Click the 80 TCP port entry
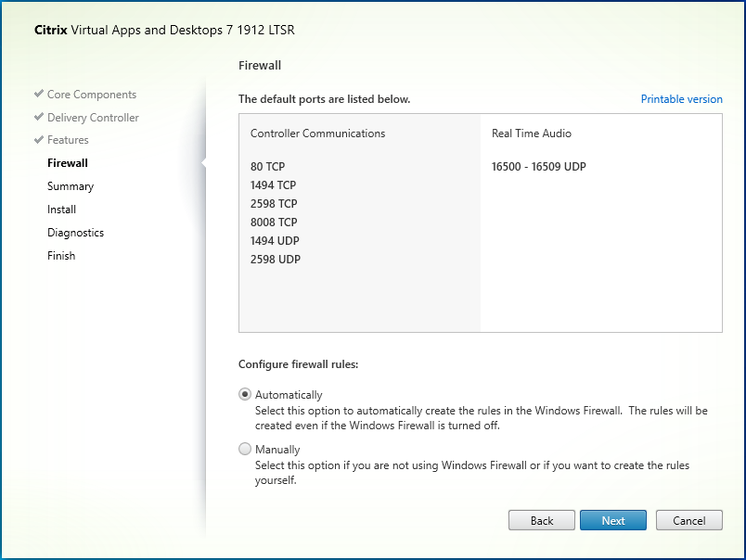 [x=267, y=166]
